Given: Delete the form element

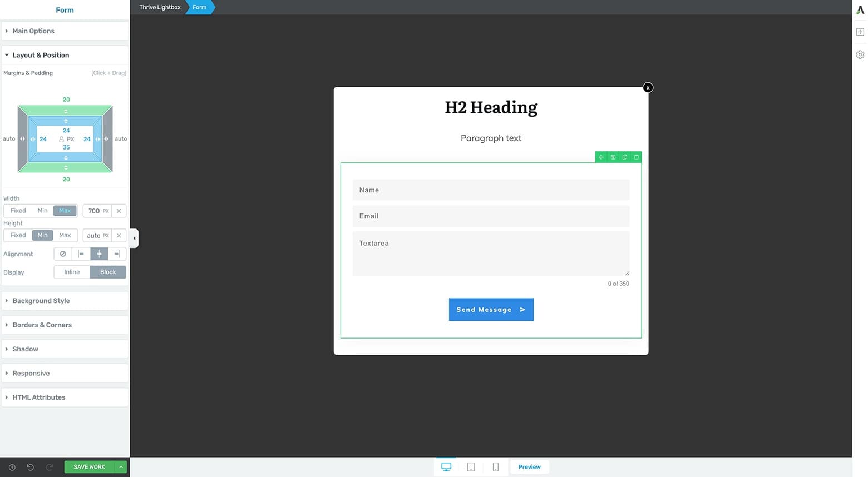Looking at the screenshot, I should pos(637,157).
